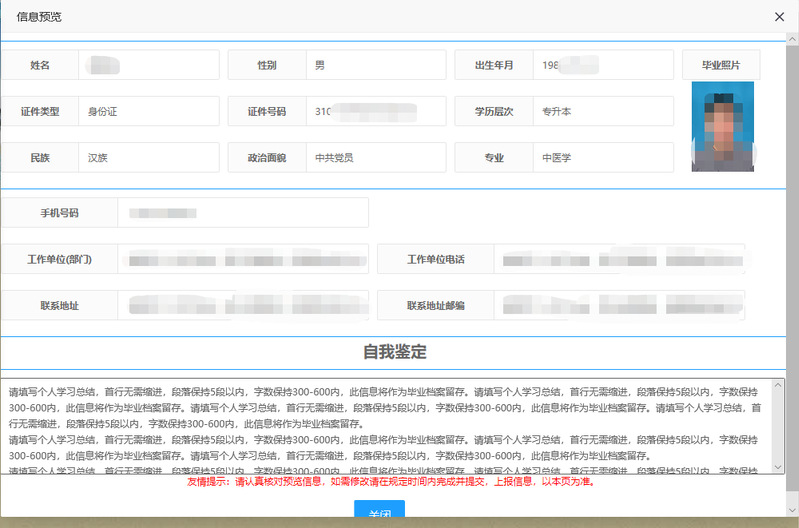
Task: Click the blue 关闭 button at bottom
Action: pyautogui.click(x=379, y=513)
